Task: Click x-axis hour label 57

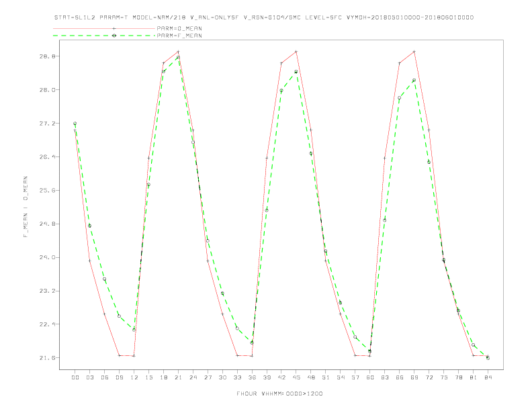Action: point(355,377)
